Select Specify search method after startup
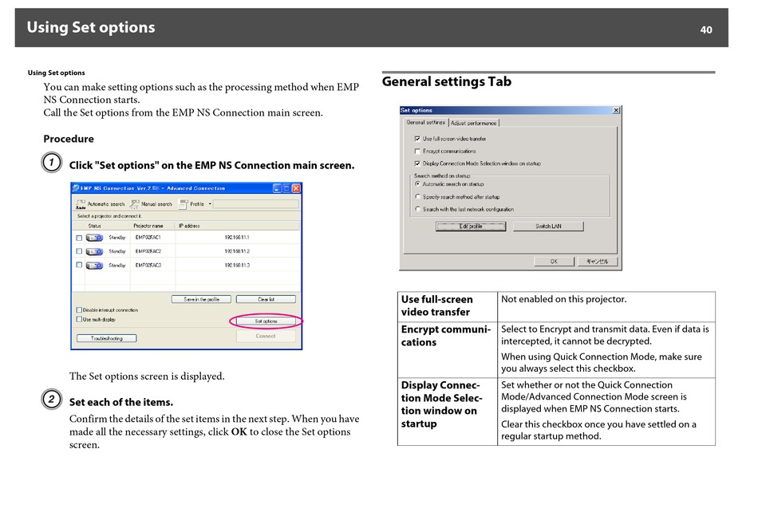Screen dimensions: 758x532 pos(417,197)
